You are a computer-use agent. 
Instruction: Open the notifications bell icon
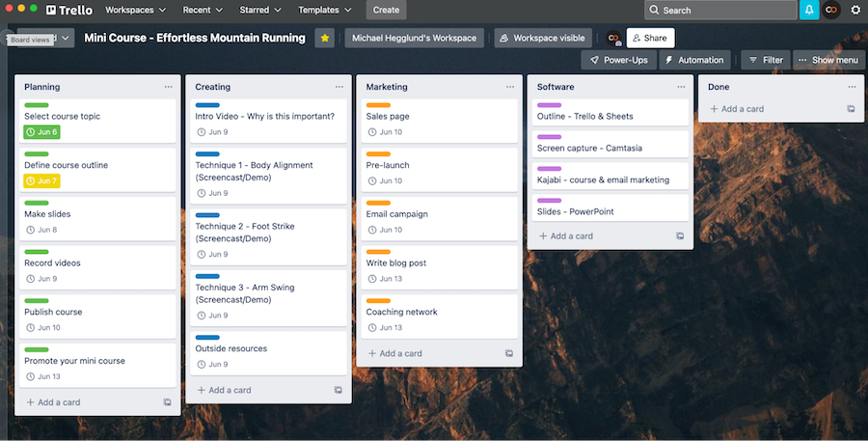tap(808, 10)
